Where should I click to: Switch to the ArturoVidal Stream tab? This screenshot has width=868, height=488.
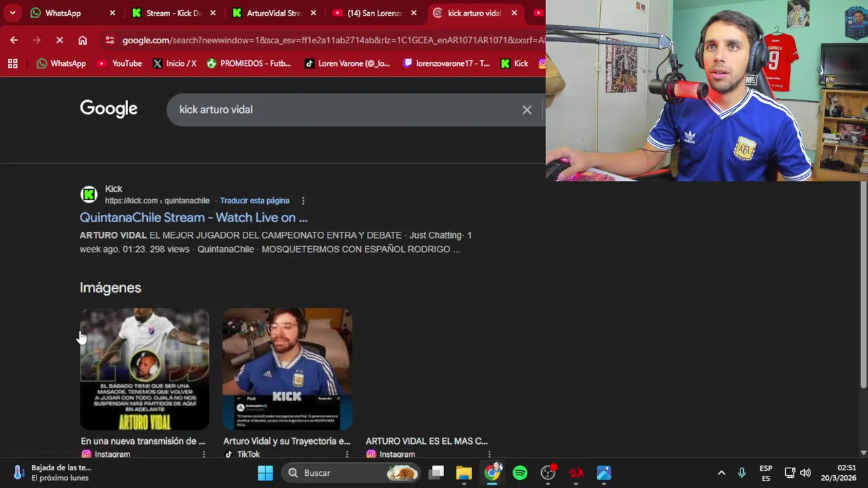coord(274,13)
